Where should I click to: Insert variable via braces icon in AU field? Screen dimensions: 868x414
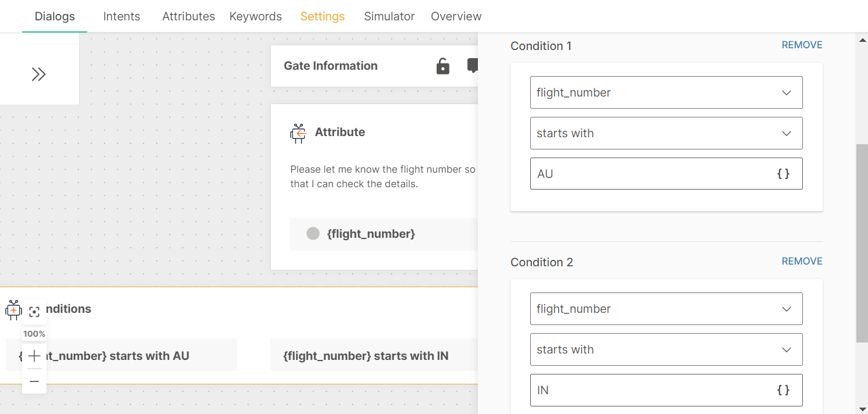pos(783,174)
